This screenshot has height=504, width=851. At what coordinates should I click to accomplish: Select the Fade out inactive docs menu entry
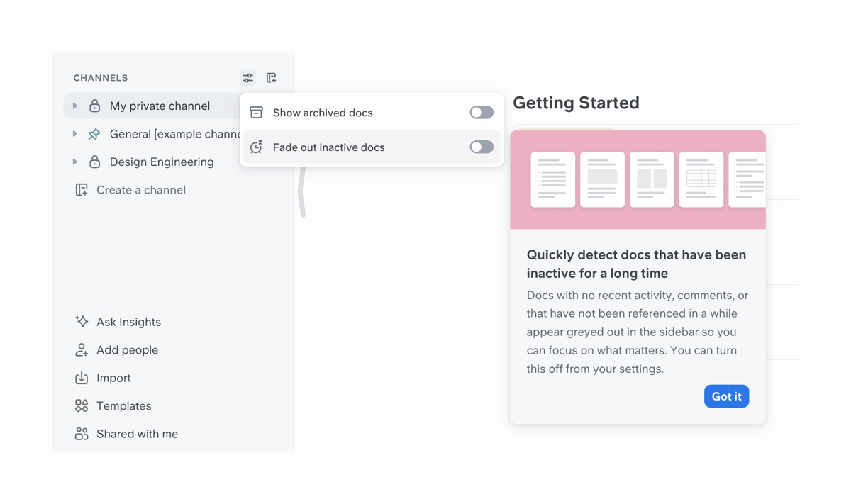tap(328, 147)
